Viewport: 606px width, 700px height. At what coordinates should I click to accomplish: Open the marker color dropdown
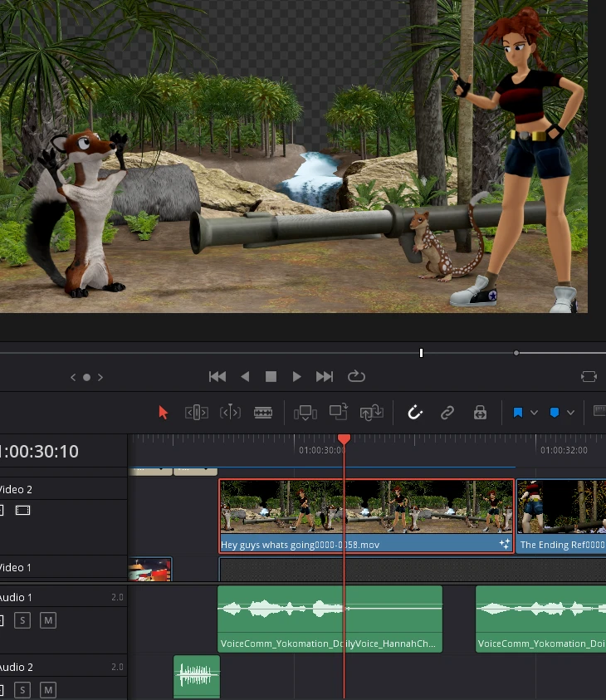coord(571,413)
